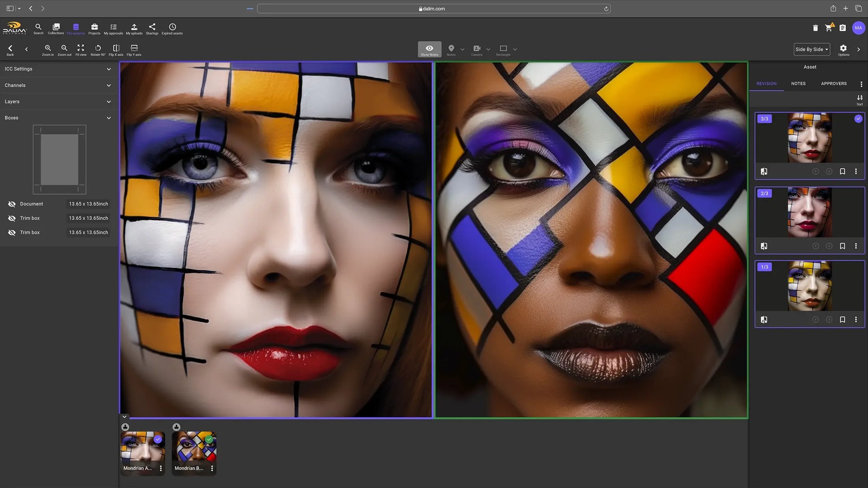The height and width of the screenshot is (488, 868).
Task: Open the Side By Side dropdown
Action: 812,49
